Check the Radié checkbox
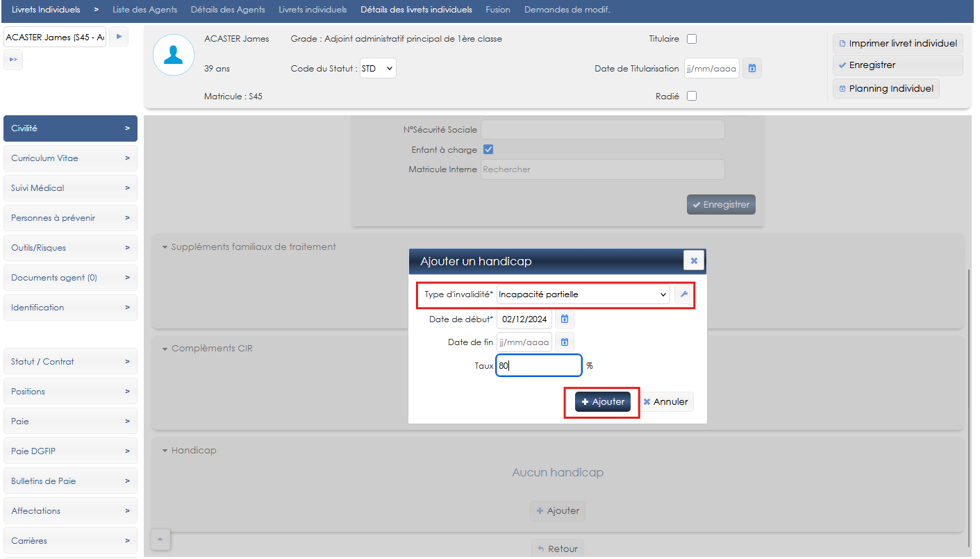 (x=691, y=97)
